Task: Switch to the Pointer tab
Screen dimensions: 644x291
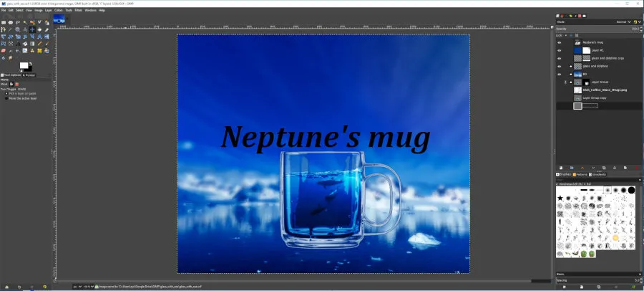Action: tap(29, 75)
